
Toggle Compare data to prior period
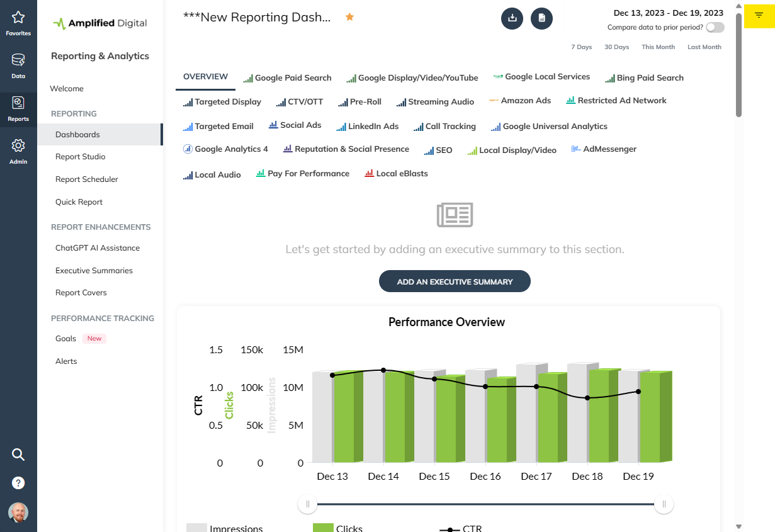(715, 28)
